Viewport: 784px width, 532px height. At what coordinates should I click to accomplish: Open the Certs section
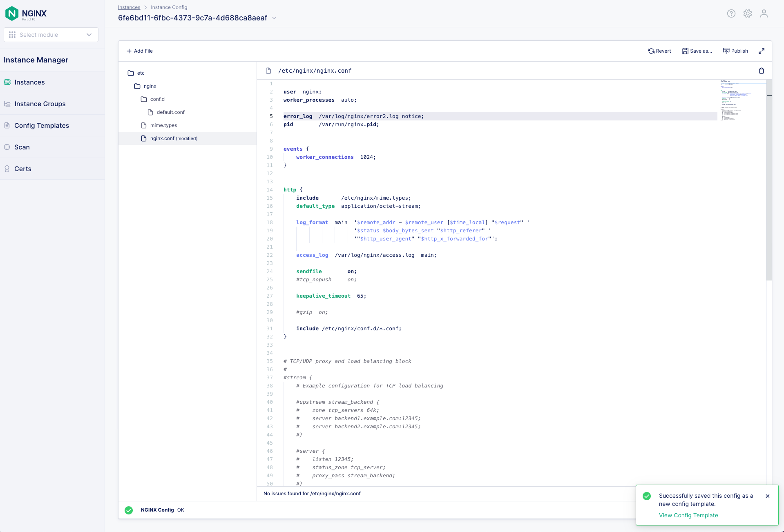52,169
